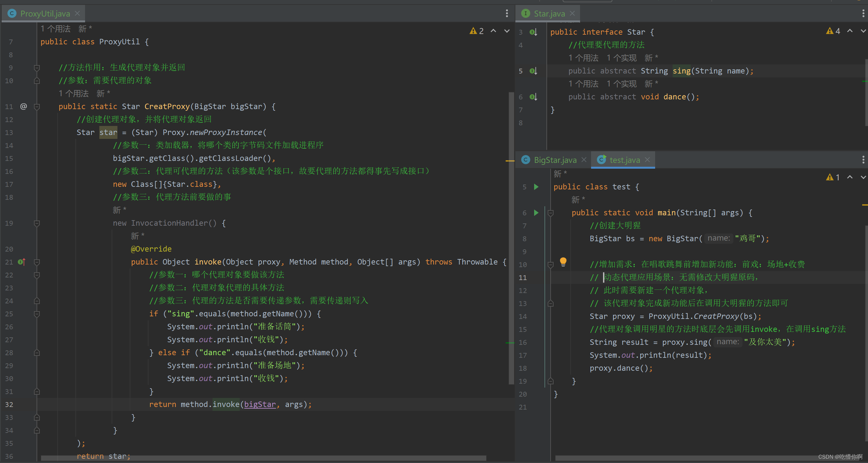The height and width of the screenshot is (463, 868).
Task: Click the sing method name in Star.java
Action: 682,71
